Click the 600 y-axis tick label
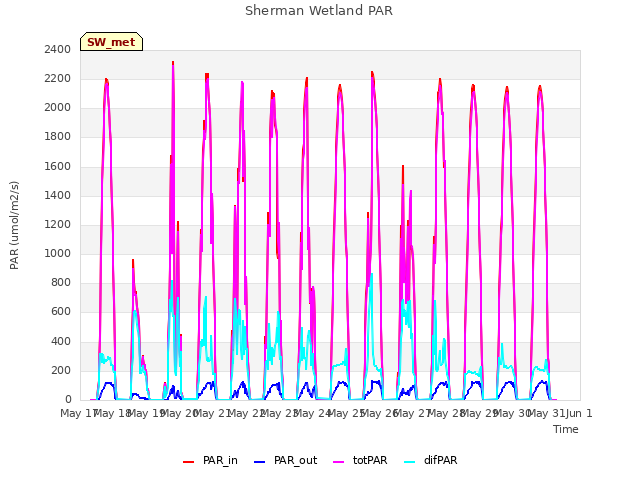 [61, 312]
